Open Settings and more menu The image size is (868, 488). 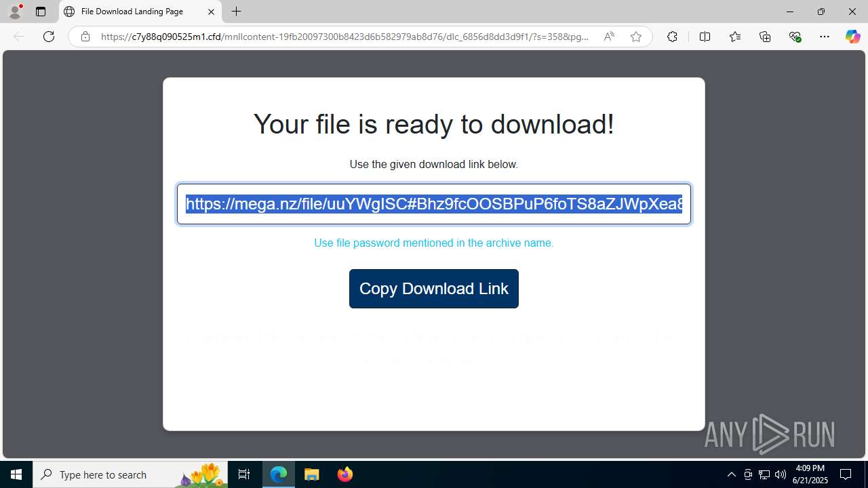coord(825,37)
